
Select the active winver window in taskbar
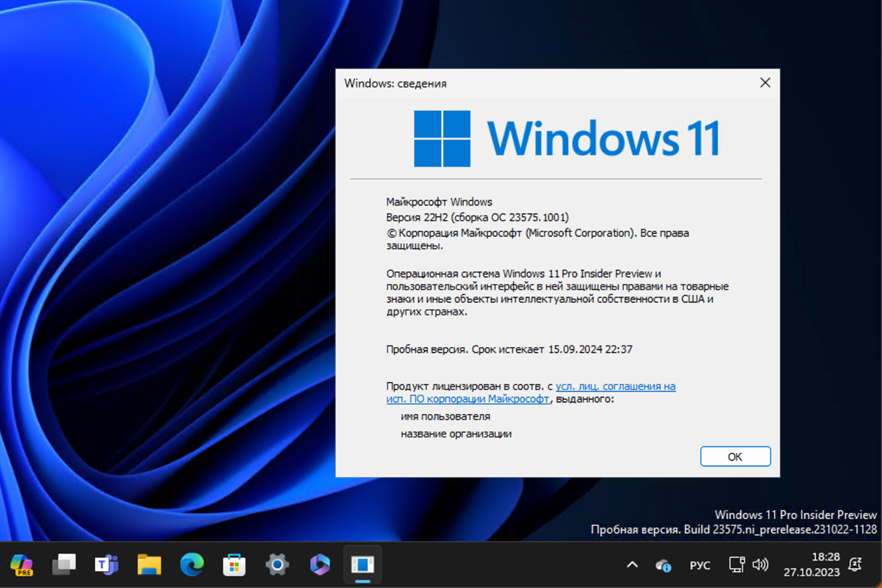pyautogui.click(x=362, y=564)
